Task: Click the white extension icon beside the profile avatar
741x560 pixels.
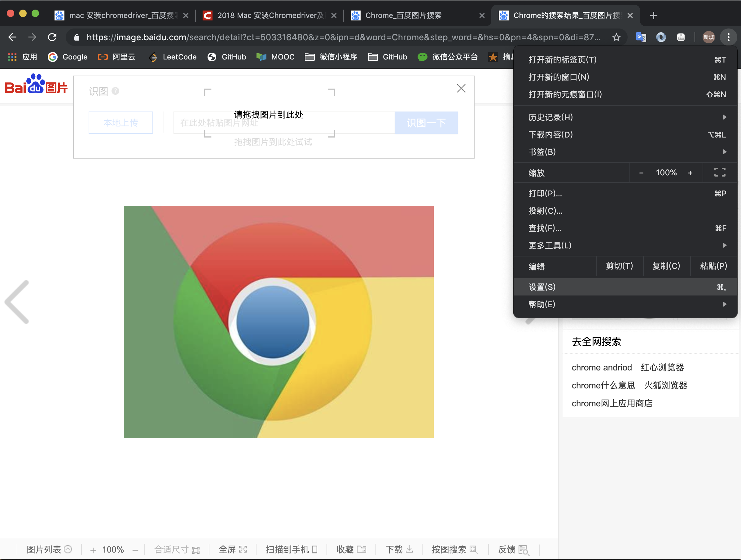Action: (x=681, y=37)
